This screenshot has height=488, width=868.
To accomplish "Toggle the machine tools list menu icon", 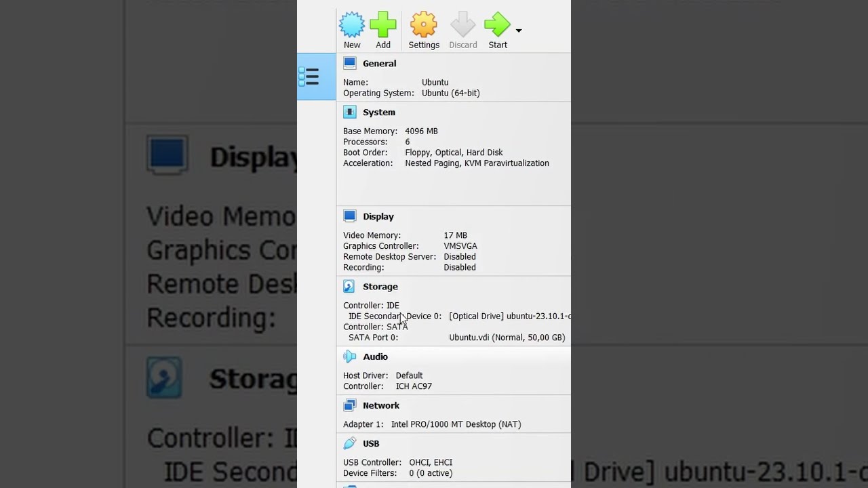I will [309, 77].
